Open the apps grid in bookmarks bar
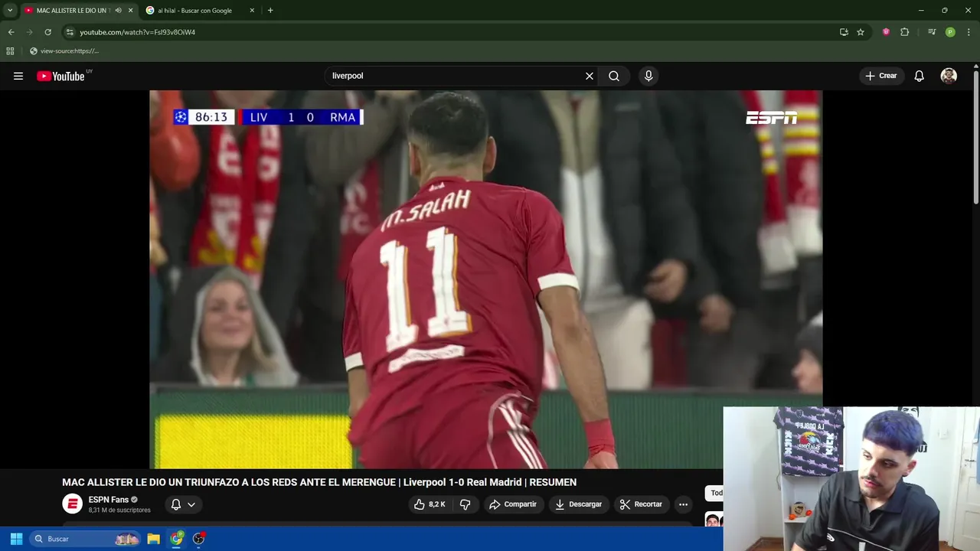 10,51
